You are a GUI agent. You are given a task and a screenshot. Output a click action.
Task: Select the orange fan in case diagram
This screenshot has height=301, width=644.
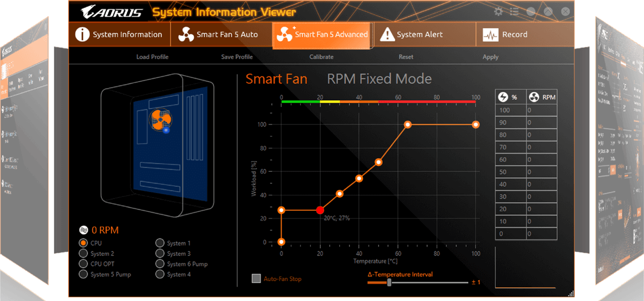tap(159, 119)
